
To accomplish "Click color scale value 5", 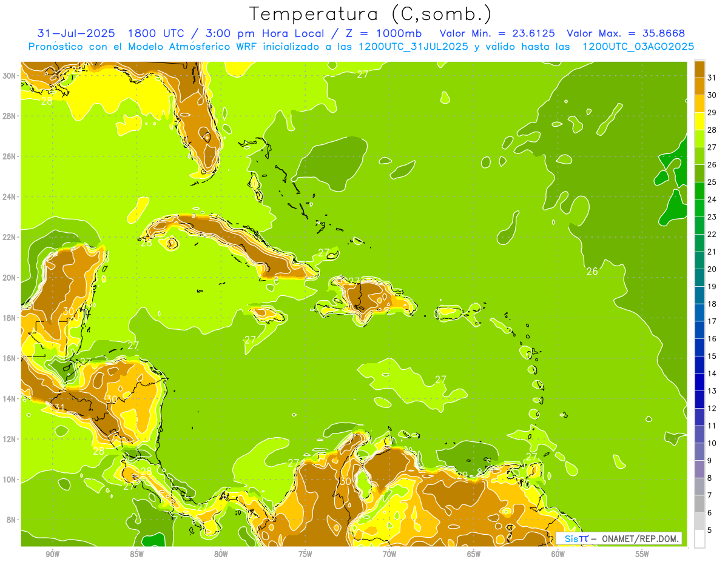I will point(710,530).
